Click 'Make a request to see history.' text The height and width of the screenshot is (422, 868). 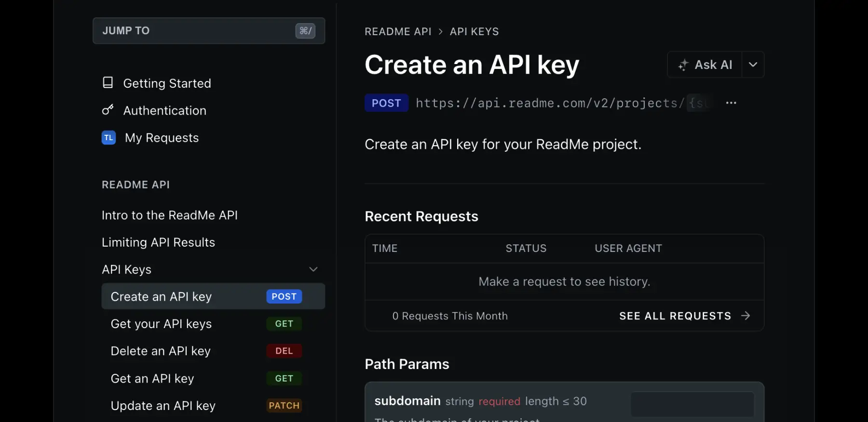pos(564,281)
